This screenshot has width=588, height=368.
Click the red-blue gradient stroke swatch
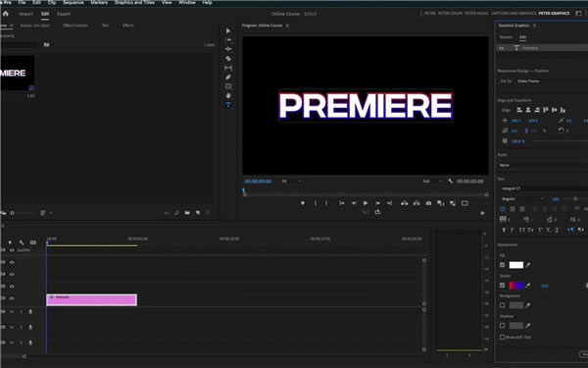(516, 286)
